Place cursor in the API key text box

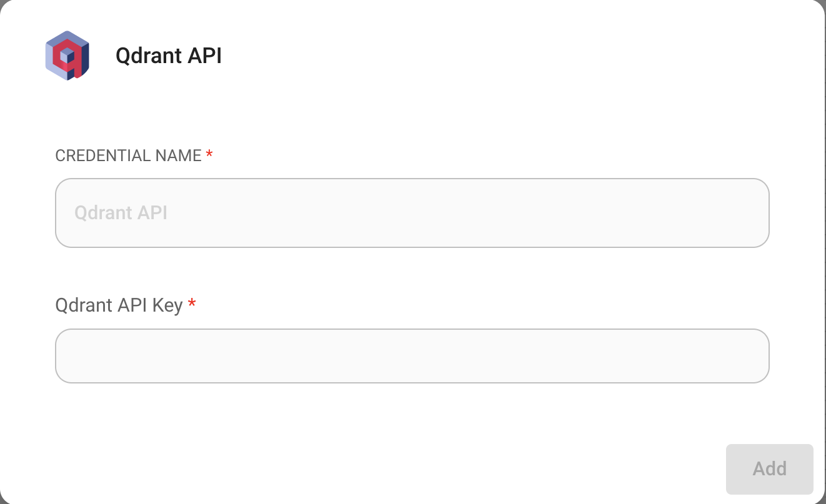click(x=412, y=356)
